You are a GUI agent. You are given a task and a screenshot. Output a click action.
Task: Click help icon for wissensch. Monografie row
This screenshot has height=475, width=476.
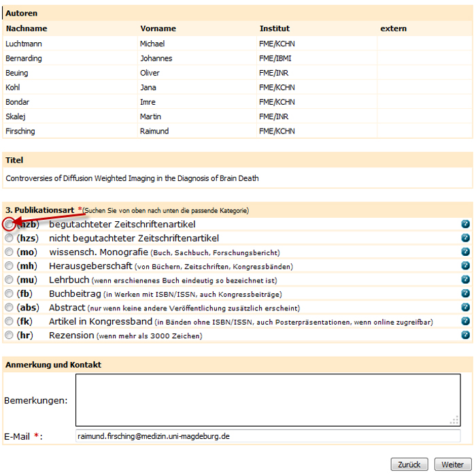(466, 252)
